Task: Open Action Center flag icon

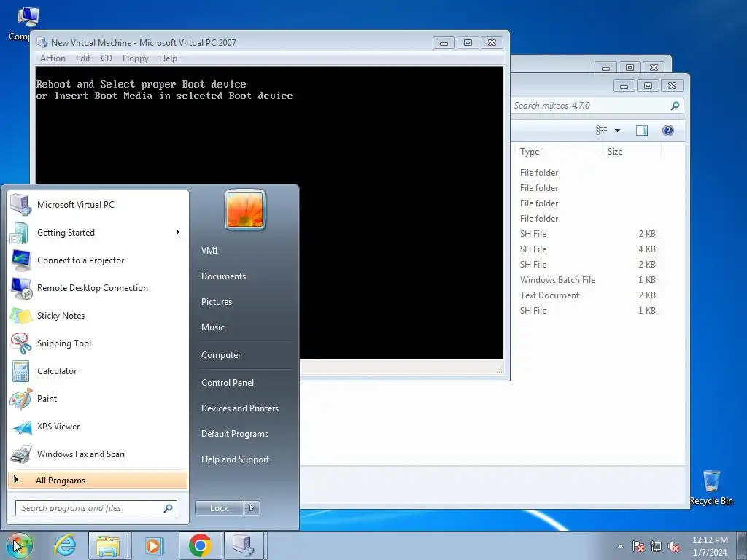Action: 638,547
